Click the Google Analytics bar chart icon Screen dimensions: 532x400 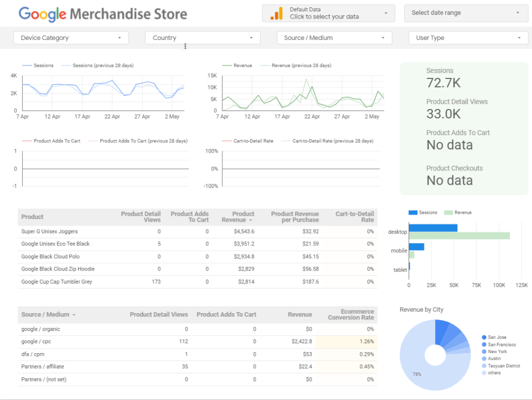pyautogui.click(x=277, y=14)
